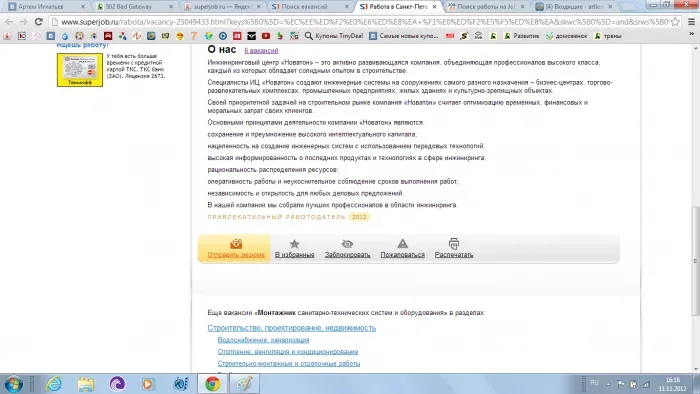700x394 pixels.
Task: Close the '502 Bad Gateway' tab
Action: [x=171, y=7]
